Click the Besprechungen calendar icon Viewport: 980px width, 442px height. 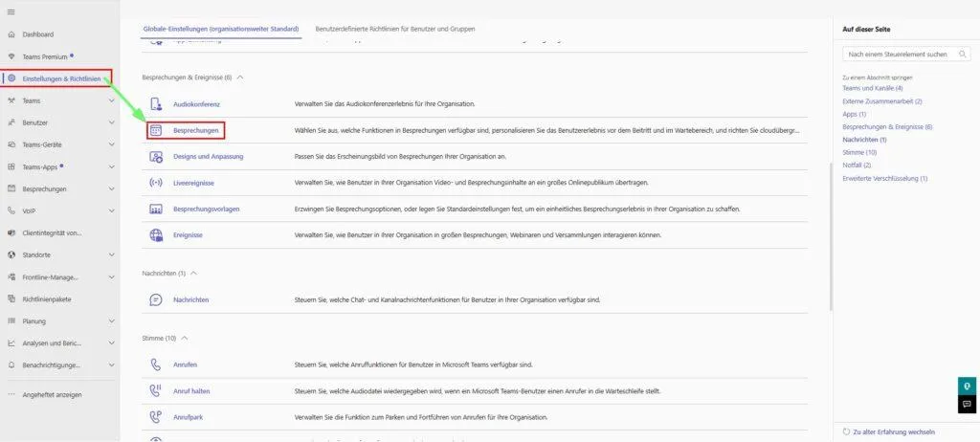click(156, 129)
